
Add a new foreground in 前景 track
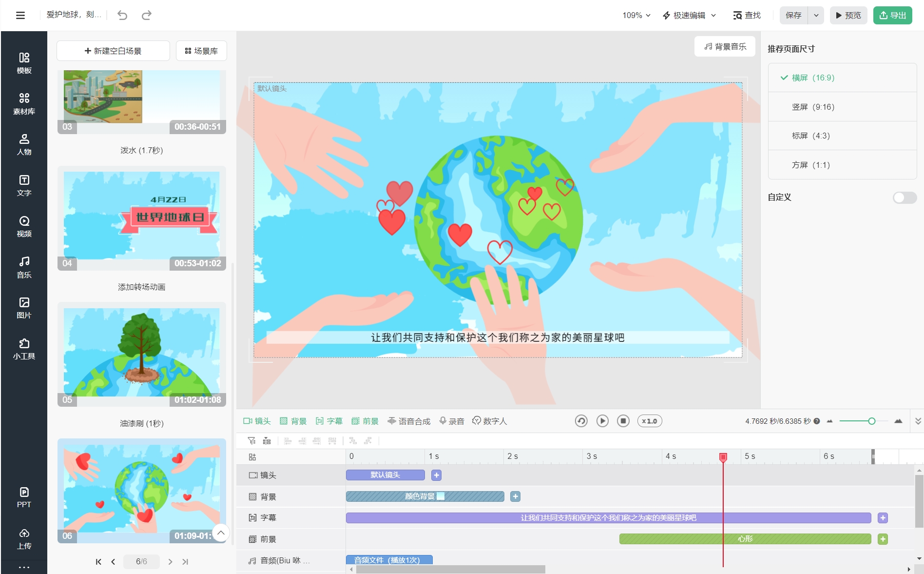[x=883, y=539]
